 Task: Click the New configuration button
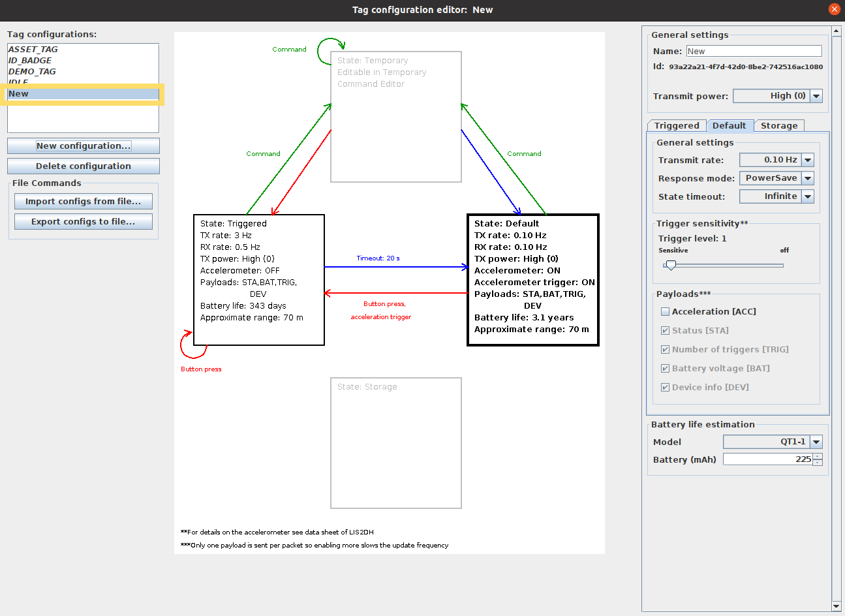click(84, 146)
